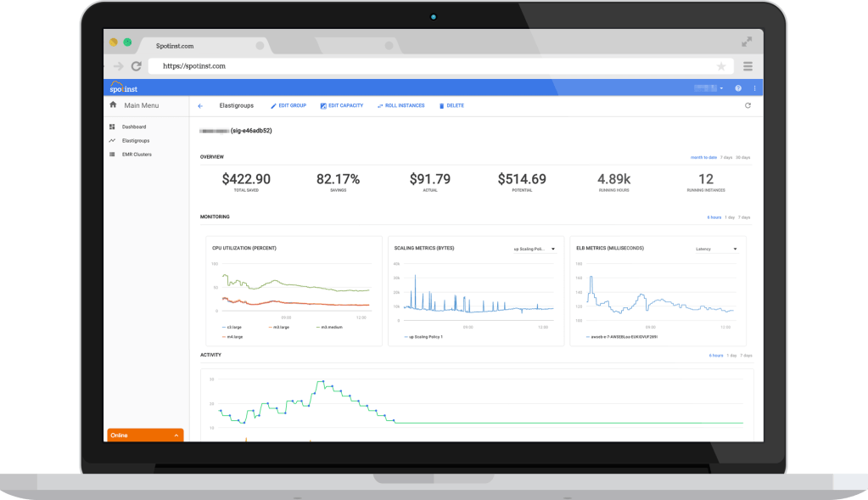This screenshot has width=868, height=500.
Task: Select month to date overview range
Action: [x=703, y=157]
